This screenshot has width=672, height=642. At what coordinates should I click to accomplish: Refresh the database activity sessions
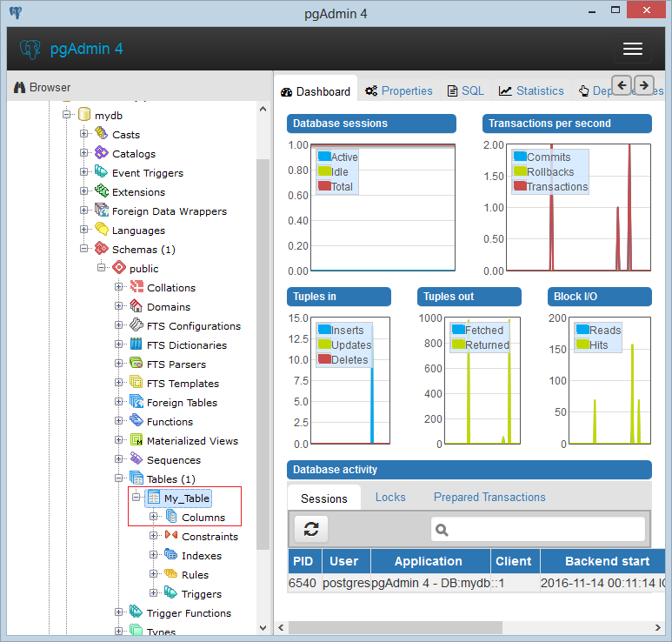[x=311, y=529]
